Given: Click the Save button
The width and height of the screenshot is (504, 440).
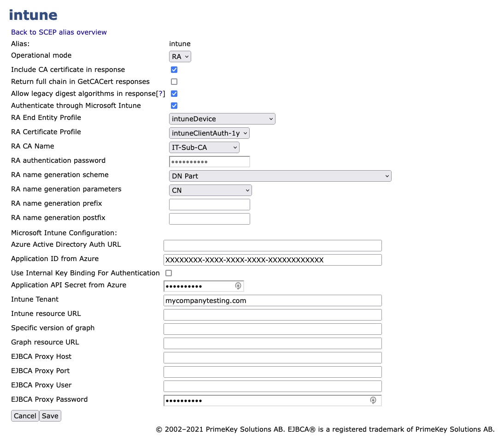Looking at the screenshot, I should pos(50,416).
